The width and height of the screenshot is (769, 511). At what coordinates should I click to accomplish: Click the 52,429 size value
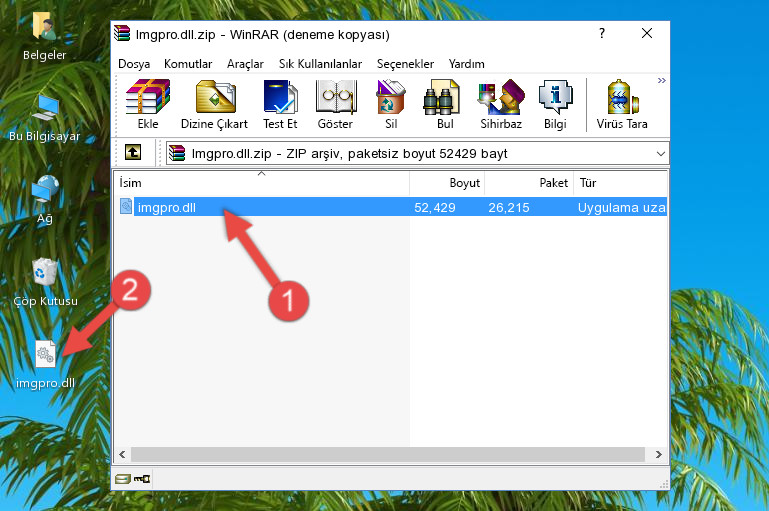click(x=435, y=207)
